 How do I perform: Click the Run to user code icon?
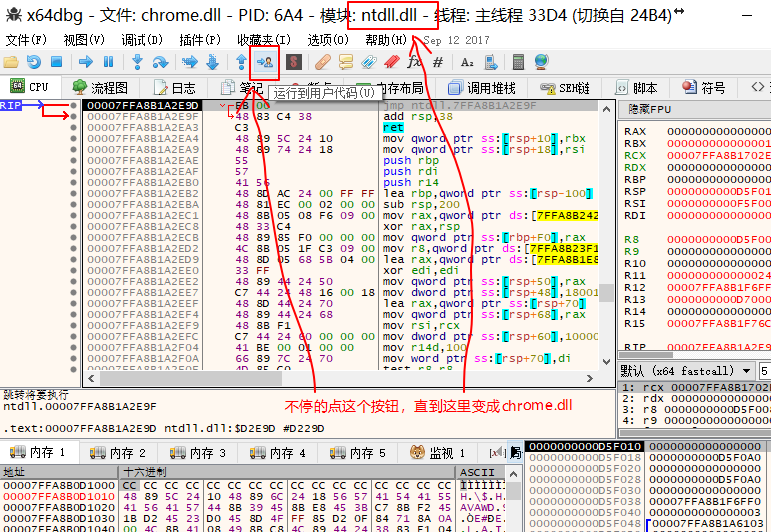(265, 62)
